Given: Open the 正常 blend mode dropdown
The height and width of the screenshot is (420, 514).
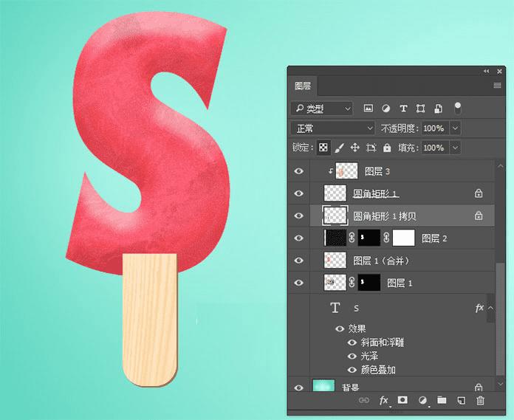Looking at the screenshot, I should (x=333, y=128).
